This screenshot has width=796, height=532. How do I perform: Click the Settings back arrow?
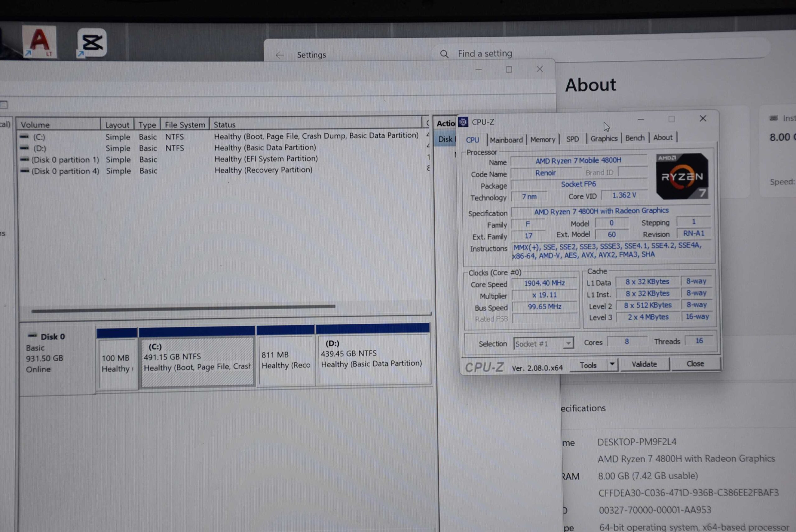click(279, 55)
